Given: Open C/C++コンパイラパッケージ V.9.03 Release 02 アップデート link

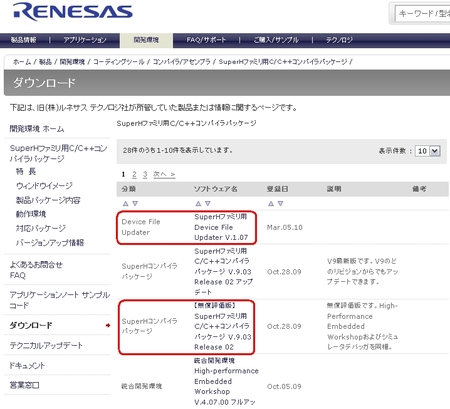Looking at the screenshot, I should 223,272.
